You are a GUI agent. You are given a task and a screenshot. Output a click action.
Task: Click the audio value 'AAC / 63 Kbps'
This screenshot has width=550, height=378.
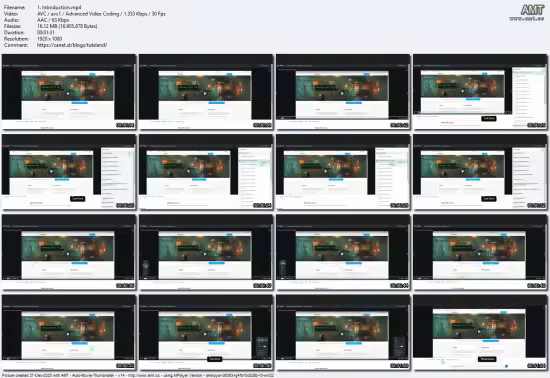pyautogui.click(x=53, y=20)
